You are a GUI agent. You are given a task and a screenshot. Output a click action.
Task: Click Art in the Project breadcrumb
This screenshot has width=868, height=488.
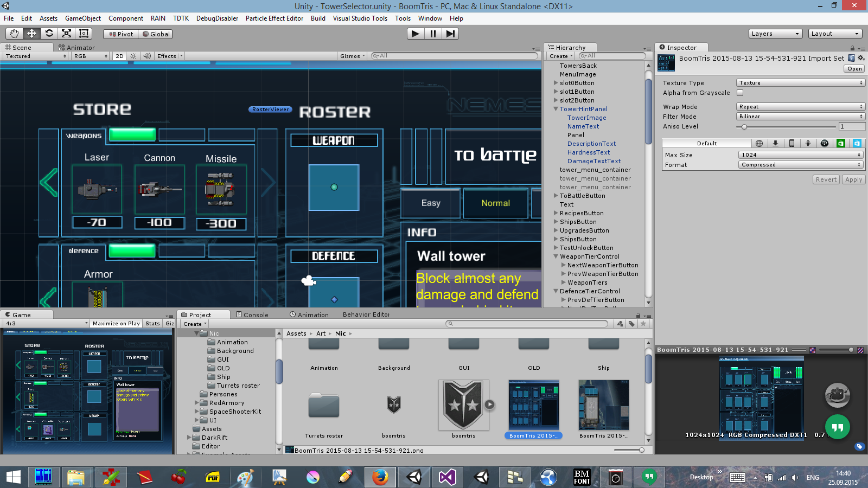pos(321,333)
